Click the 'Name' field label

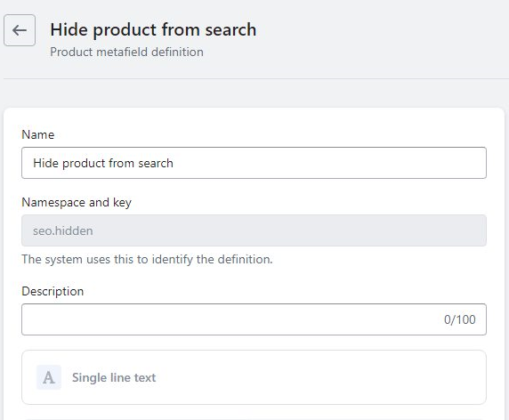(38, 134)
